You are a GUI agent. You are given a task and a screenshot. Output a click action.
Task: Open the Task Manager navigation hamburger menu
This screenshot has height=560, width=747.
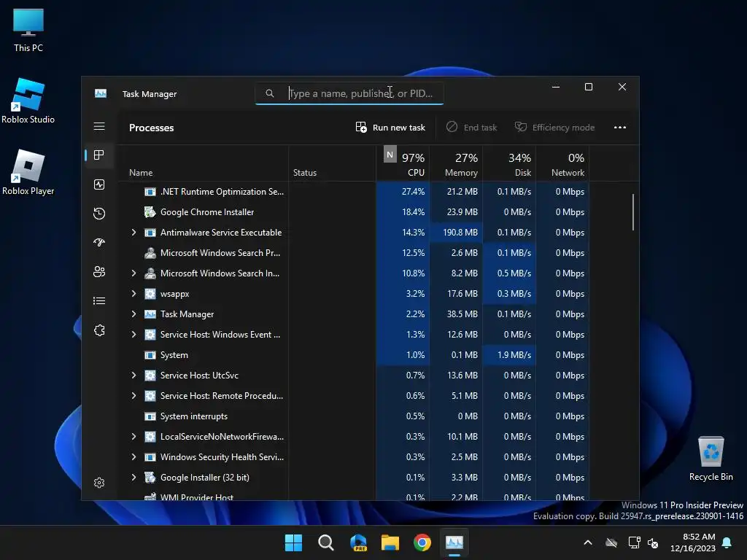point(99,126)
